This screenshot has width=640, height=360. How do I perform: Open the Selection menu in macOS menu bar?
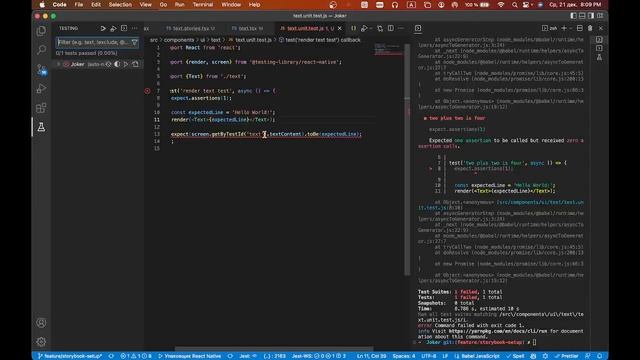(120, 4)
